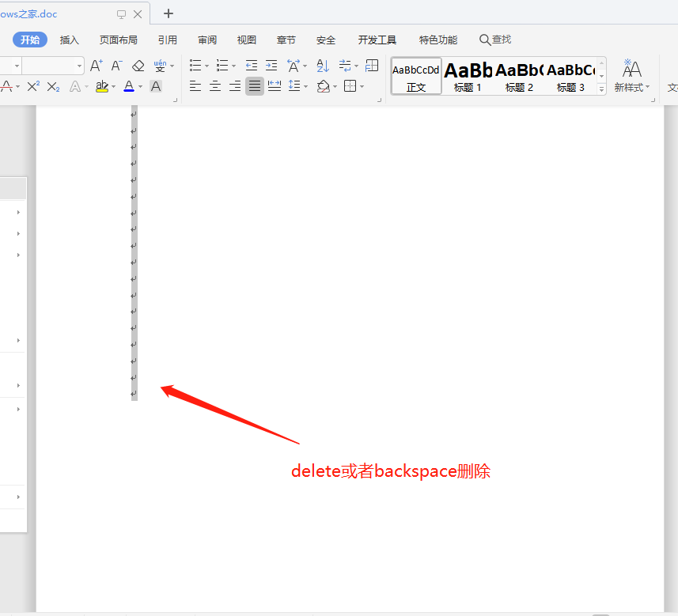Apply superscript formatting
678x616 pixels.
click(x=33, y=86)
